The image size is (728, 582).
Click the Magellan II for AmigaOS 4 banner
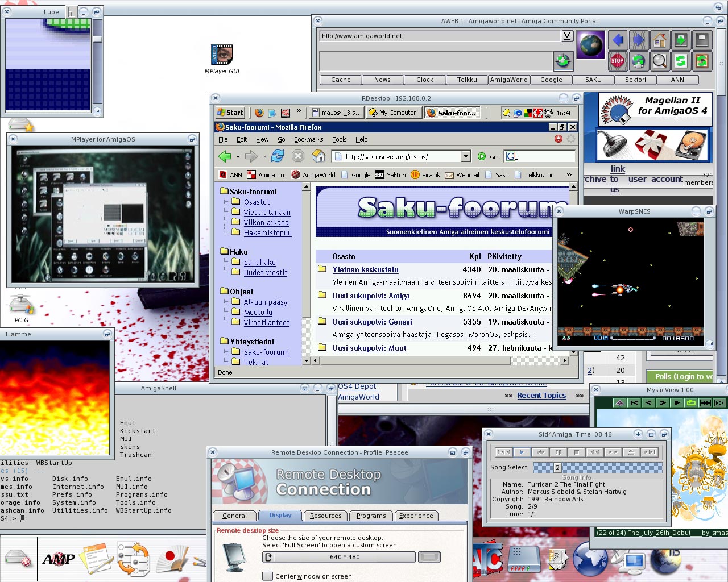[655, 110]
